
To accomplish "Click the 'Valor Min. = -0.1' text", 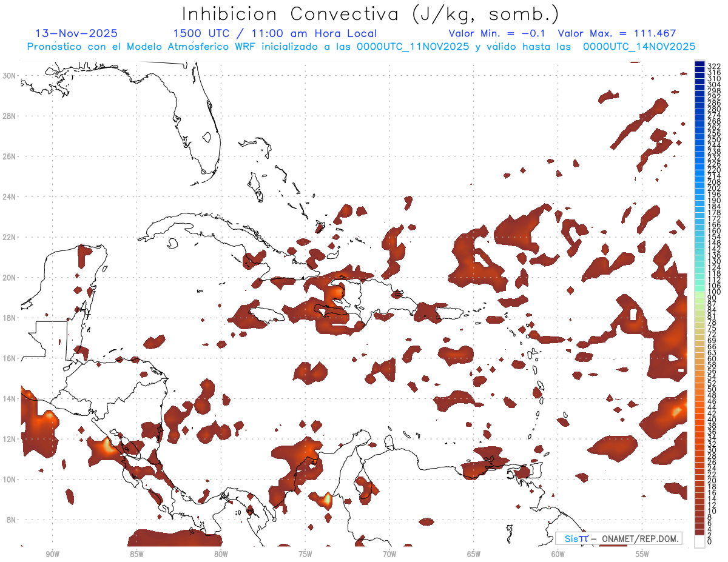I will (x=497, y=34).
